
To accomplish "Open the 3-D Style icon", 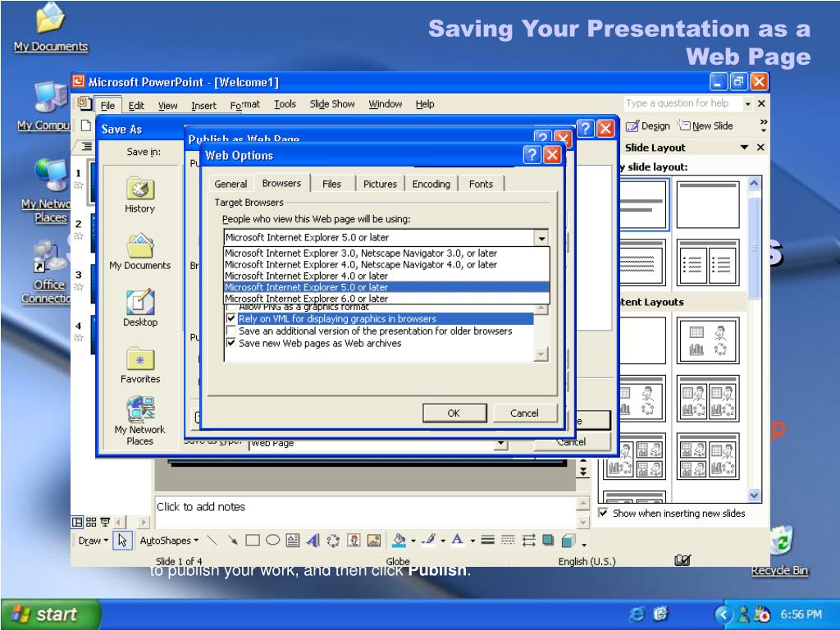I will [568, 541].
